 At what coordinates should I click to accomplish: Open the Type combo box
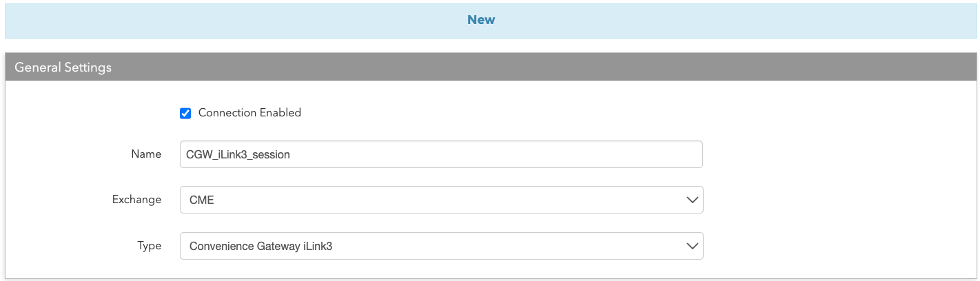pyautogui.click(x=441, y=246)
